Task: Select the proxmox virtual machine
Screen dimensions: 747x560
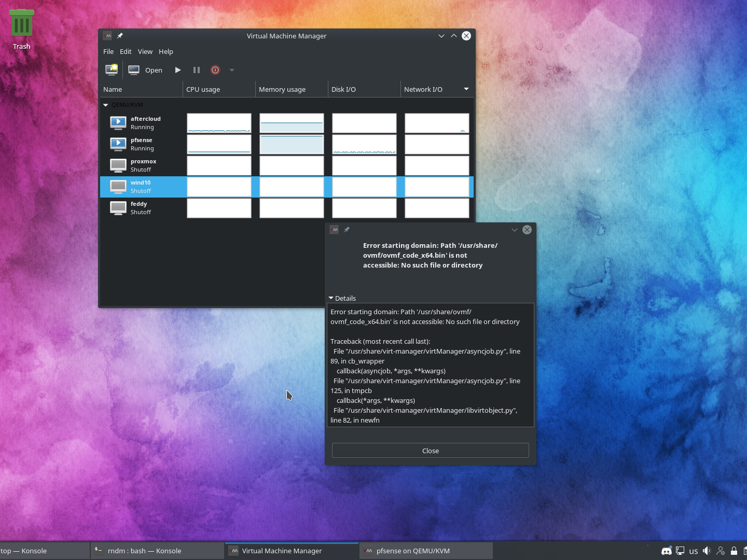Action: [143, 165]
